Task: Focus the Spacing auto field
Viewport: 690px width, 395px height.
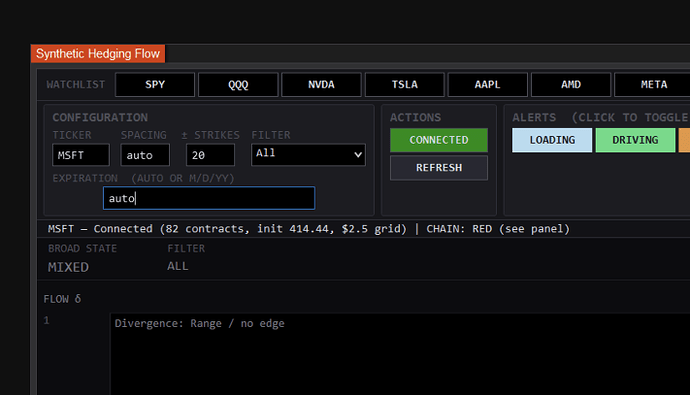Action: pyautogui.click(x=145, y=155)
